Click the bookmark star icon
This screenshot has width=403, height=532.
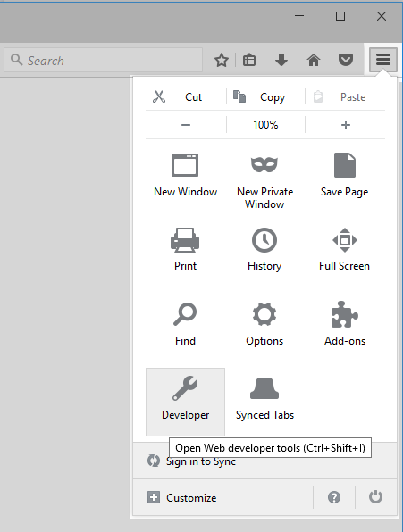(222, 60)
